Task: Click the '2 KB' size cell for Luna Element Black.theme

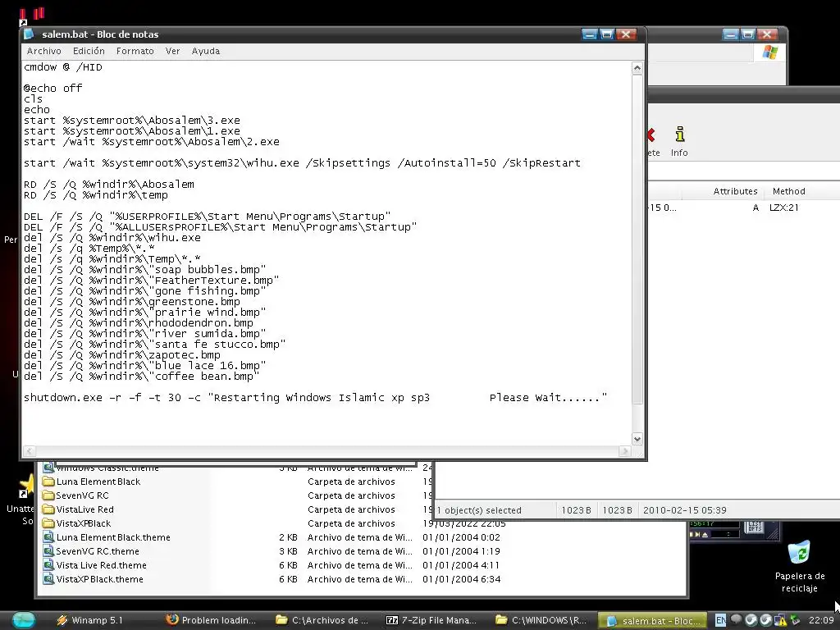Action: pyautogui.click(x=288, y=537)
